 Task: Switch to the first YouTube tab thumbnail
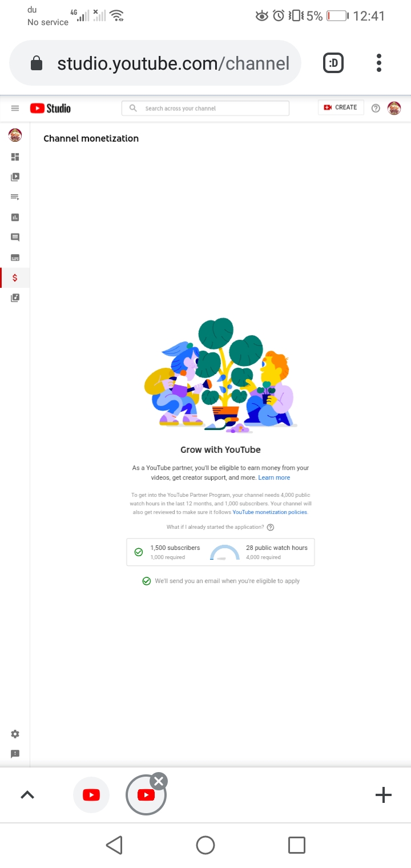[91, 795]
